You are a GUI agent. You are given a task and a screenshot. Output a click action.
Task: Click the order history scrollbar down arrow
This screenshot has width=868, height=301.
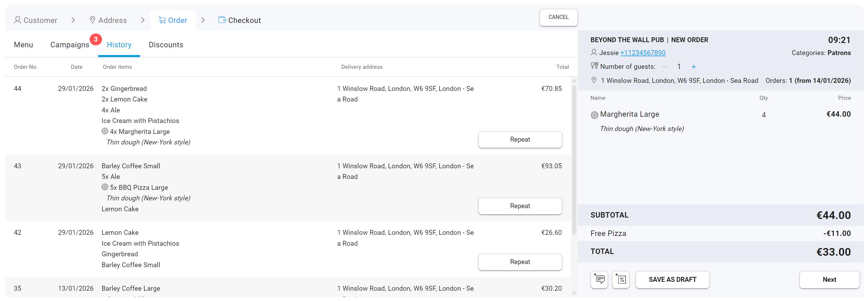574,293
